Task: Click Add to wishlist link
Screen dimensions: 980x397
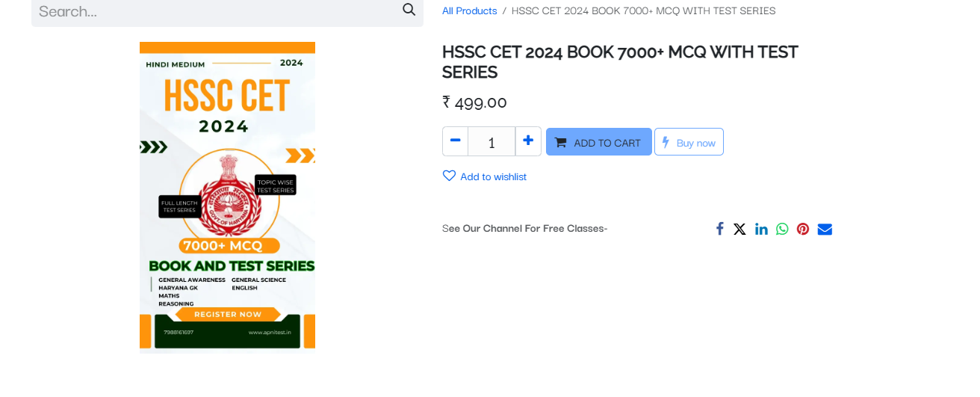Action: point(493,176)
